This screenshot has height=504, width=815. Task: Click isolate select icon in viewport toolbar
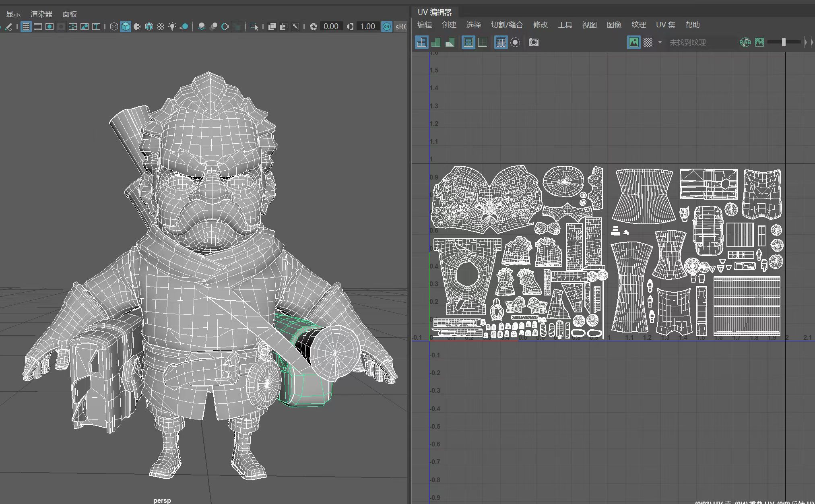(x=254, y=27)
